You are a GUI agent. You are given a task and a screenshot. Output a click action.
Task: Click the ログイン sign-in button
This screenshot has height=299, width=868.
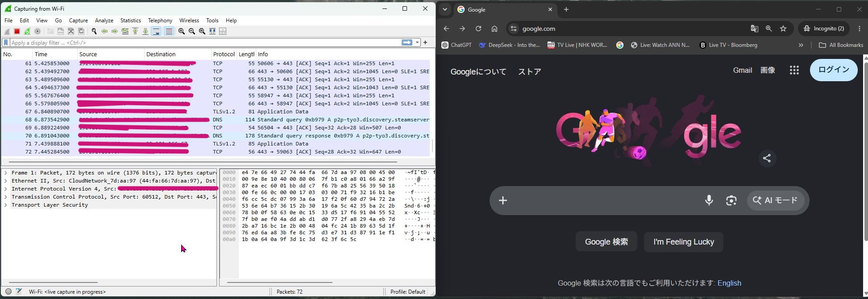[834, 70]
